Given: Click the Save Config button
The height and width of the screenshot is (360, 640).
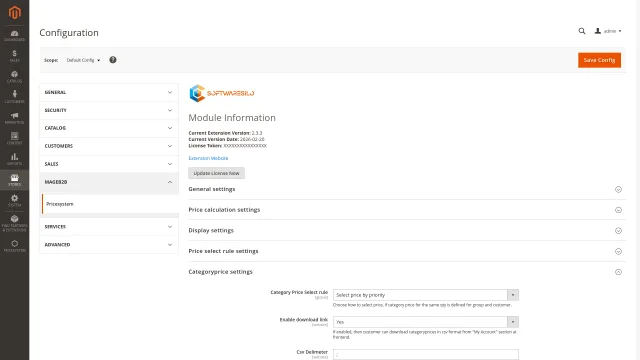Looking at the screenshot, I should pos(599,60).
